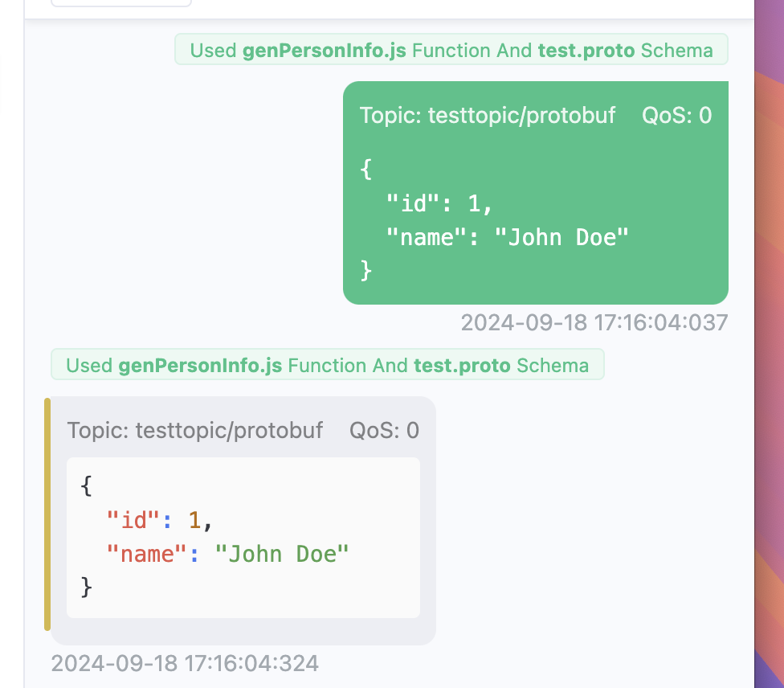Click the received timestamp ending in 04:324

tap(185, 664)
